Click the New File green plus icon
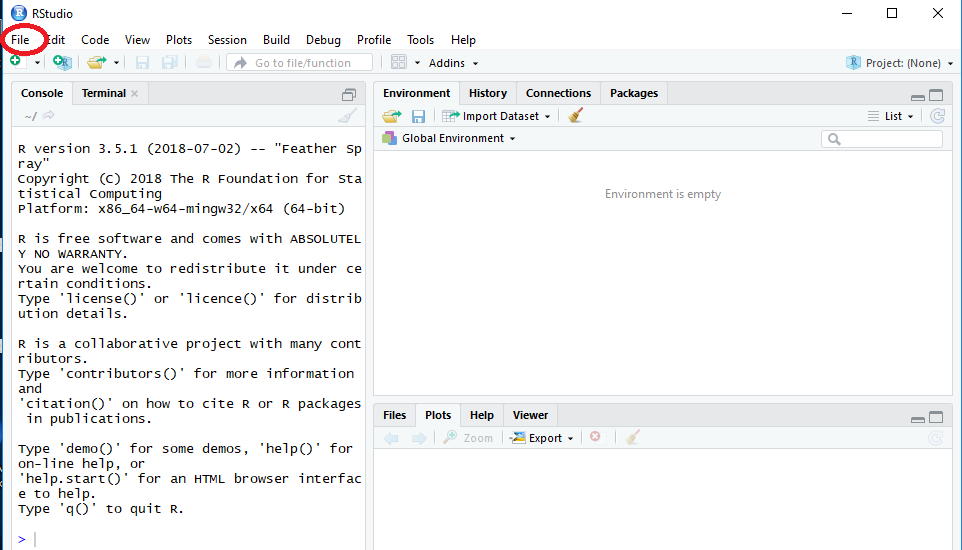962x550 pixels. [17, 62]
